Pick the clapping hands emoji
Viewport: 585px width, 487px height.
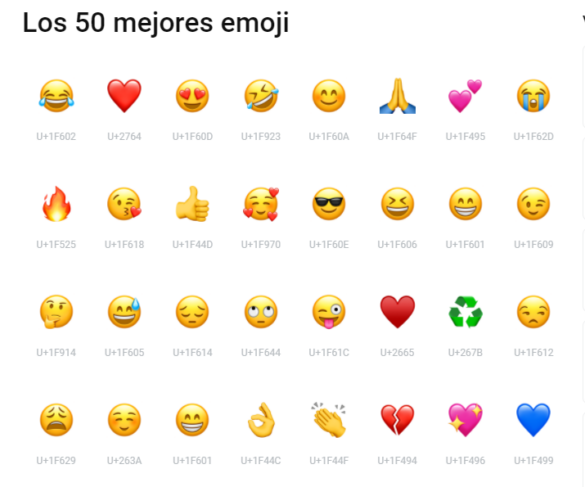(x=329, y=420)
